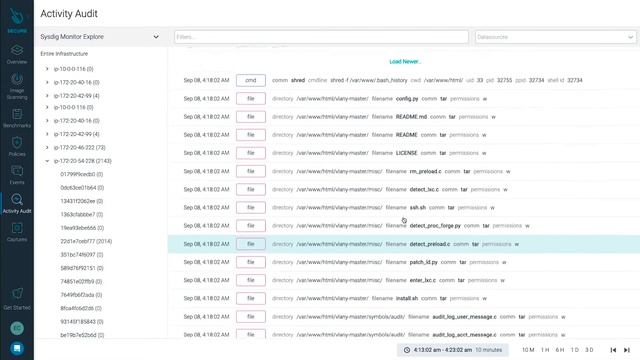Open the Datasource dropdown
Image resolution: width=640 pixels, height=360 pixels.
click(x=556, y=37)
